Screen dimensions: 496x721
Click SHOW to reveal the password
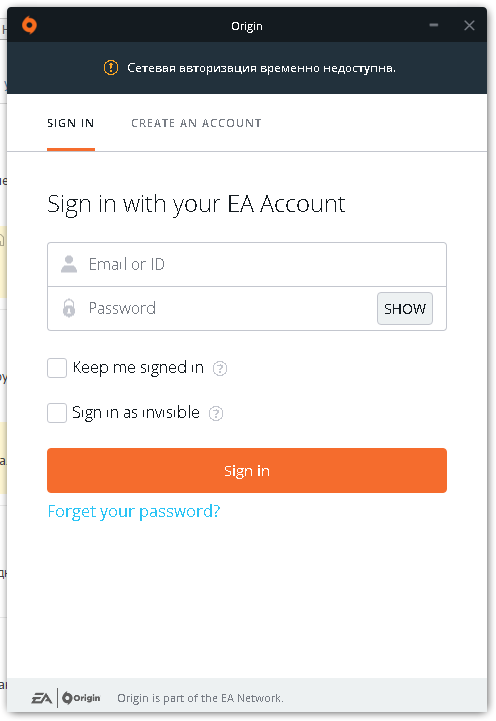(x=405, y=309)
